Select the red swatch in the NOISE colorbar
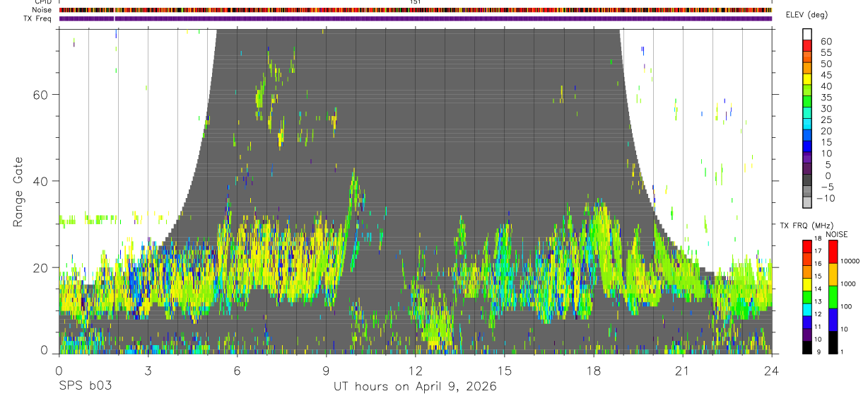868x401 pixels. (832, 252)
